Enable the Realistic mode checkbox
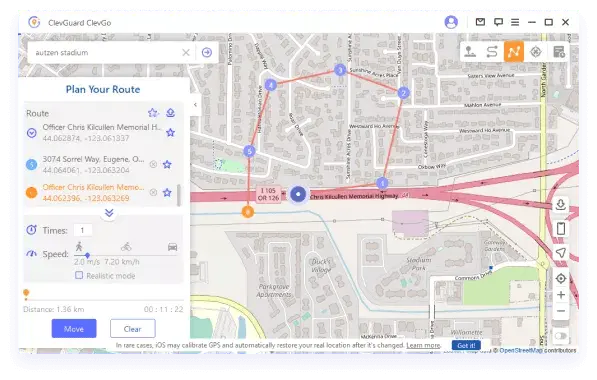 [x=79, y=275]
